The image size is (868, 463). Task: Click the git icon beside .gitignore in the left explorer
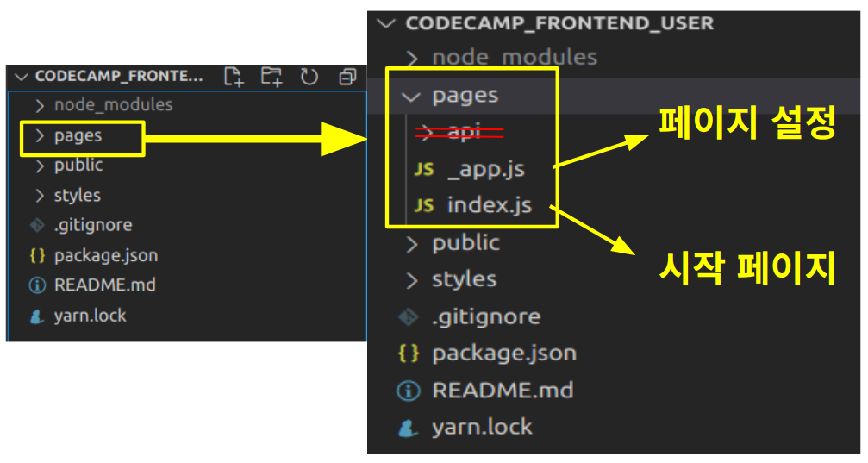(37, 225)
